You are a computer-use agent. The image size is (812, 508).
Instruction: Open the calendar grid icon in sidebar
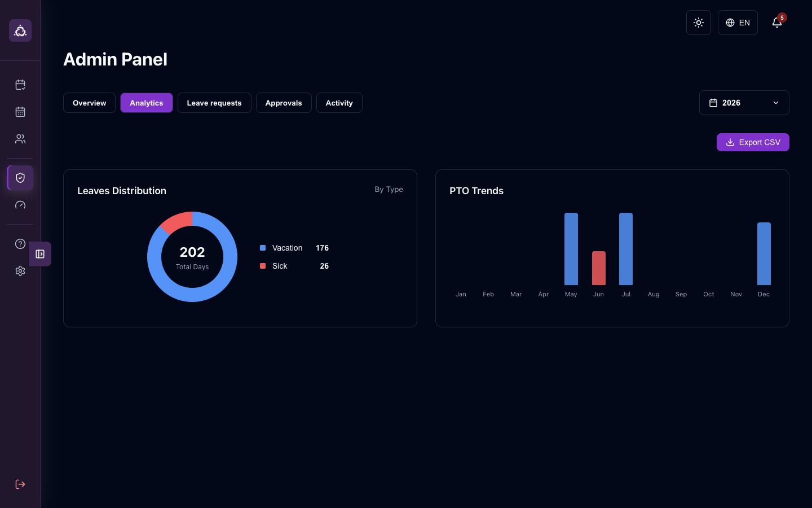[20, 112]
